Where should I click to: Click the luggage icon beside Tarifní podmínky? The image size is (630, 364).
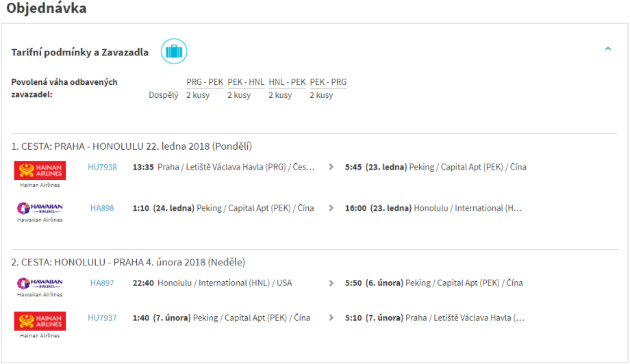(x=174, y=52)
